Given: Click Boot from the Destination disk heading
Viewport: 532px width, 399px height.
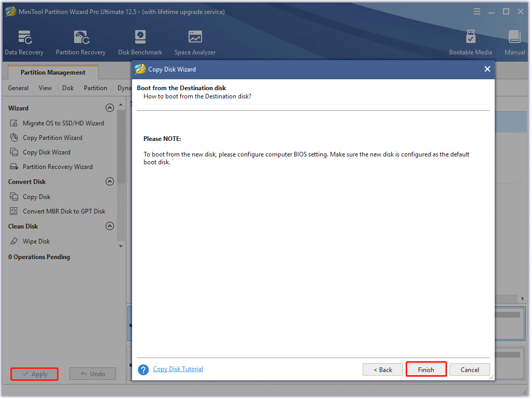Looking at the screenshot, I should (x=181, y=88).
